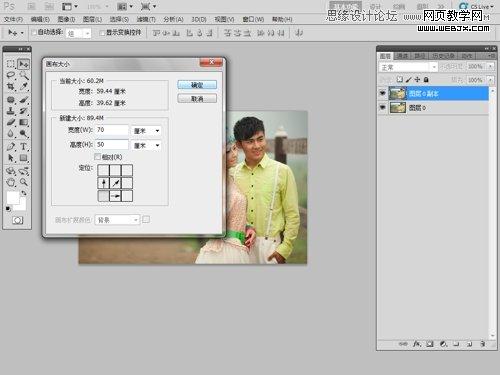
Task: Open the File (F) menu
Action: click(x=13, y=19)
